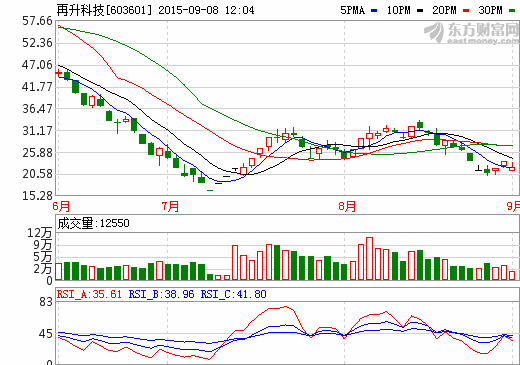Click the RSI_C:41.80 indicator value

pos(233,294)
